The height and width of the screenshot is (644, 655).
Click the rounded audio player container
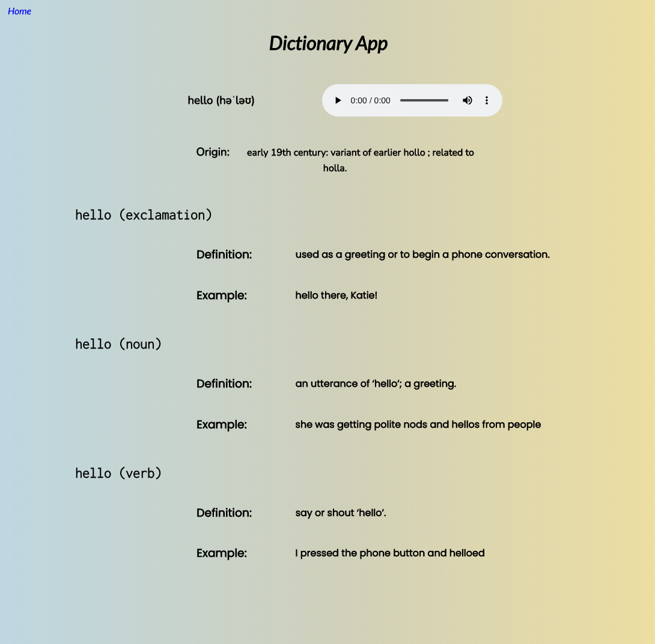412,100
